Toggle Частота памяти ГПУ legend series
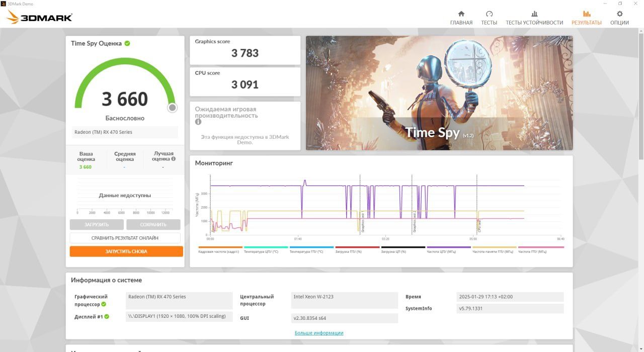 (494, 249)
